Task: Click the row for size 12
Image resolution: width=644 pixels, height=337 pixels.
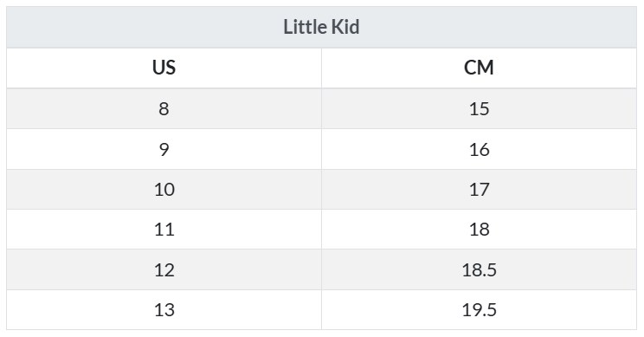Action: pos(321,269)
